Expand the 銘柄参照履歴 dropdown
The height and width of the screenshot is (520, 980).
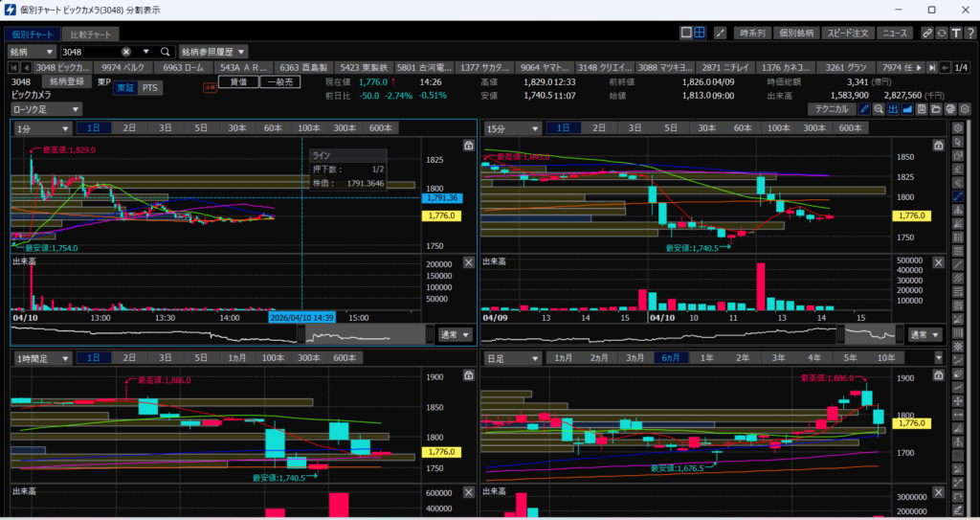coord(214,52)
